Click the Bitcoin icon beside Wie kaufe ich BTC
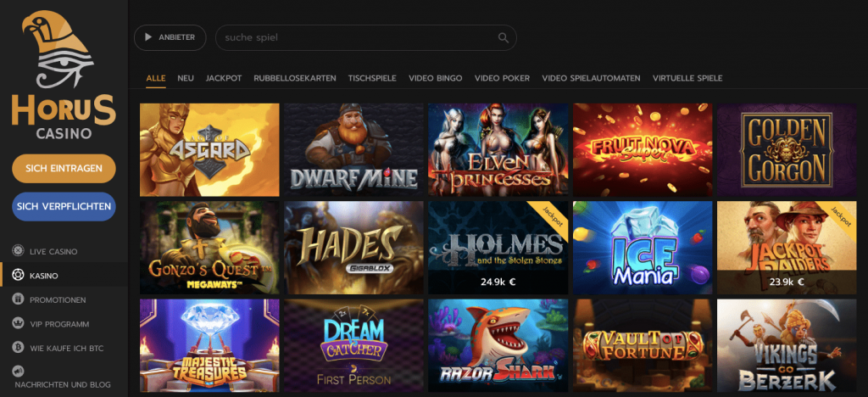This screenshot has height=397, width=868. click(19, 348)
